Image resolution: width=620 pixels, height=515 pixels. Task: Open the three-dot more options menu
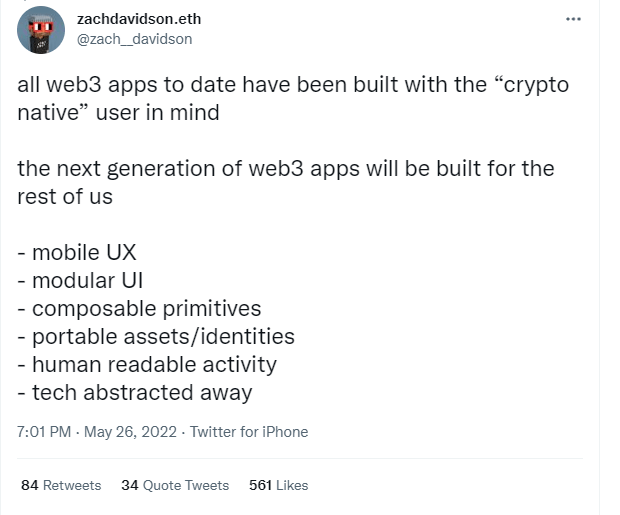573,19
